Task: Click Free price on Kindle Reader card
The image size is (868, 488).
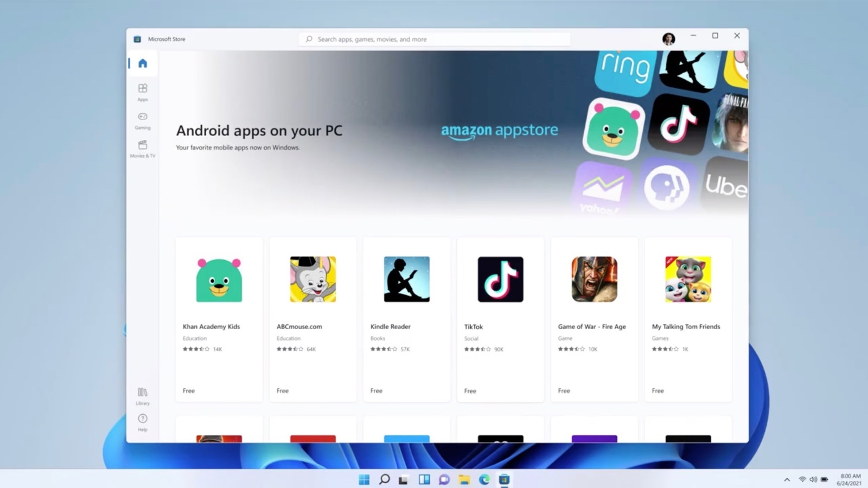Action: tap(376, 390)
